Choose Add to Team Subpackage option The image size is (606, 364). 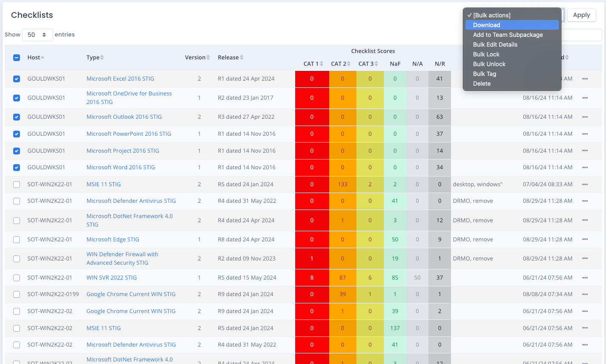[x=512, y=35]
